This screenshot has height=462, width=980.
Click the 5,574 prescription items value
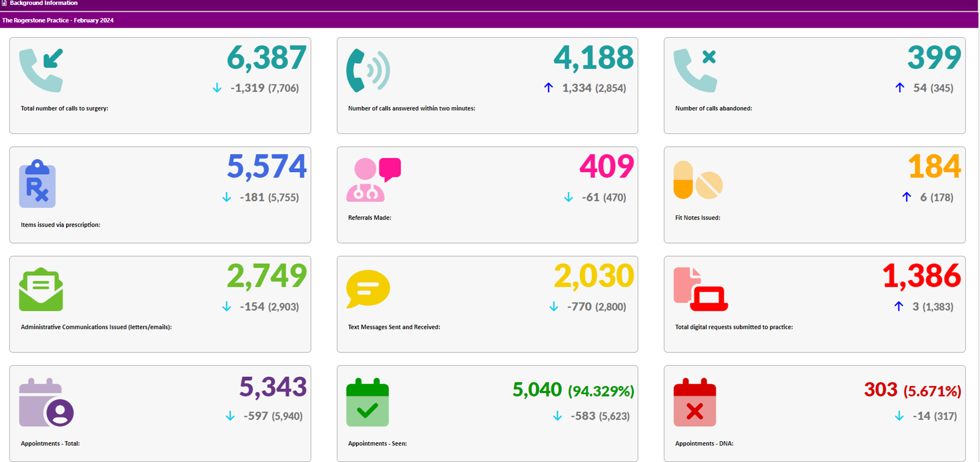point(266,167)
